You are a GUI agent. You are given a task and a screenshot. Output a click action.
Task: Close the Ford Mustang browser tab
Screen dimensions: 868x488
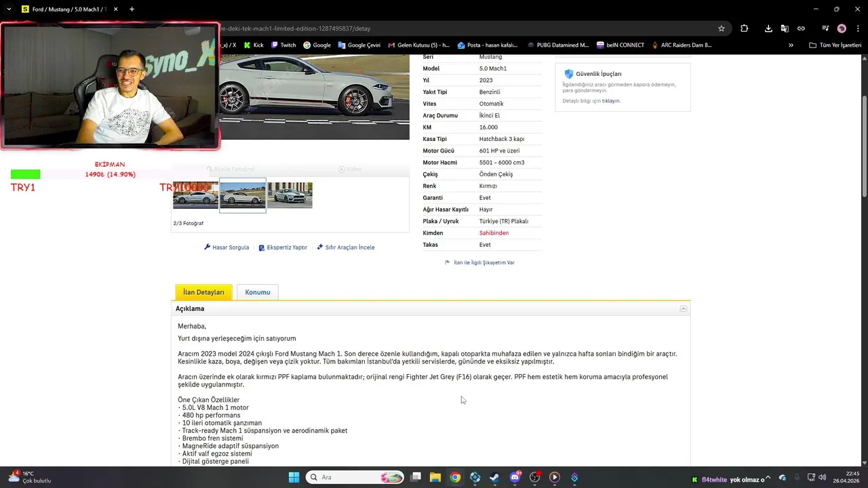click(115, 9)
